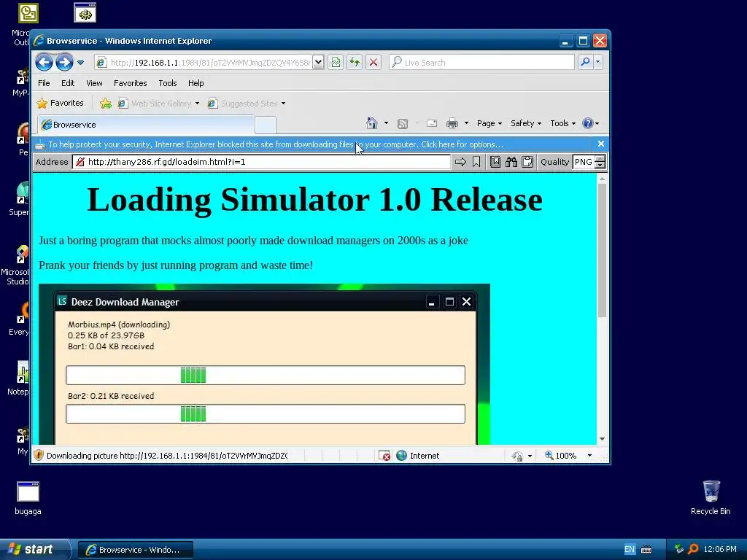Screen dimensions: 747x560
Task: Click the binoculars Find icon
Action: (x=511, y=162)
